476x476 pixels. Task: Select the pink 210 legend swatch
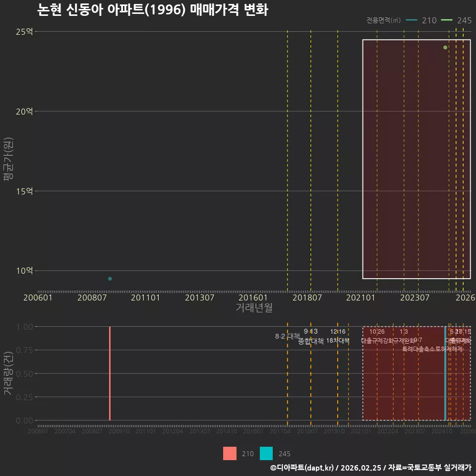point(230,454)
